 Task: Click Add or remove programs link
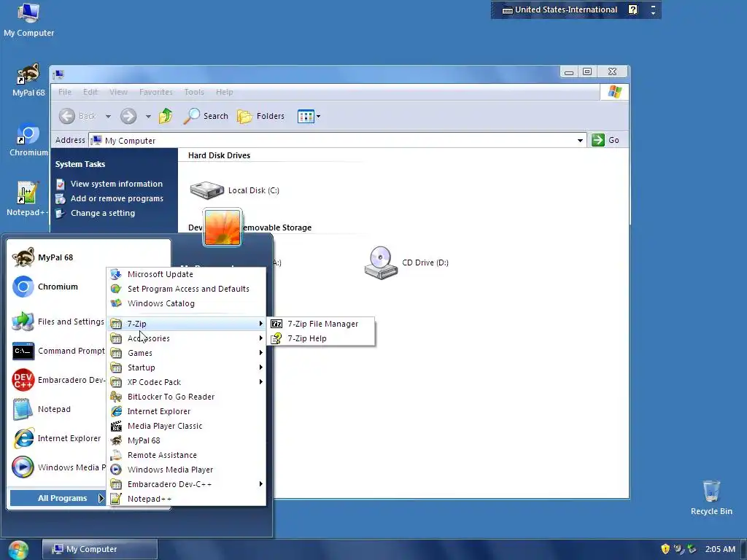(x=109, y=198)
